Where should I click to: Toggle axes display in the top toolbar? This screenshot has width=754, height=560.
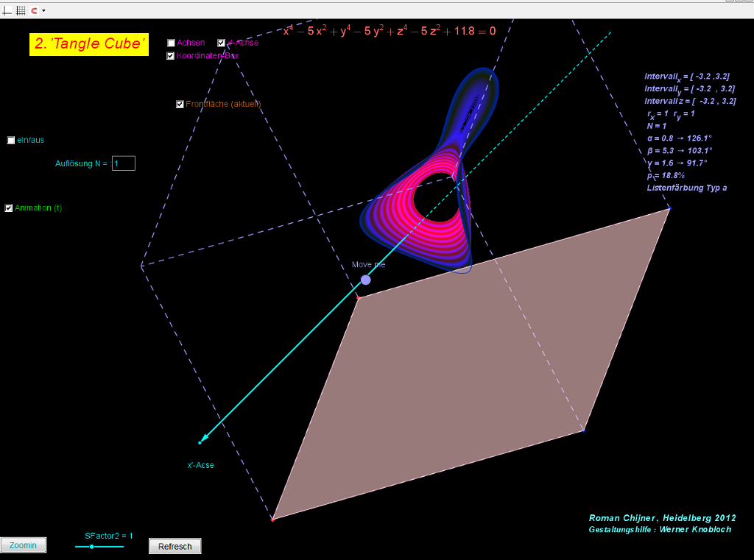(7, 11)
